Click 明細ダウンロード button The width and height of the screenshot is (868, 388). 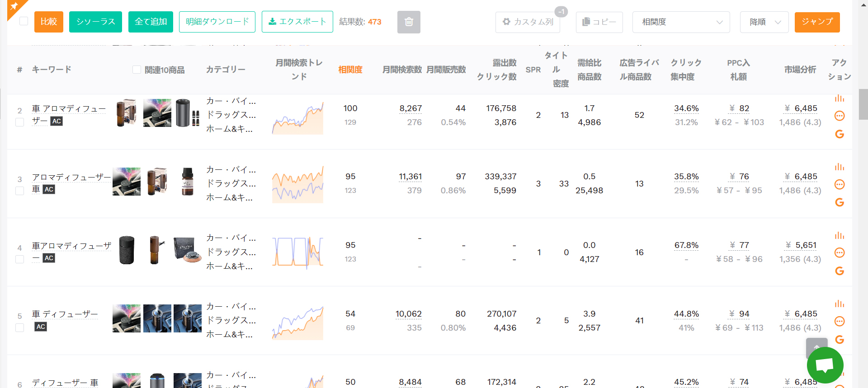tap(217, 22)
